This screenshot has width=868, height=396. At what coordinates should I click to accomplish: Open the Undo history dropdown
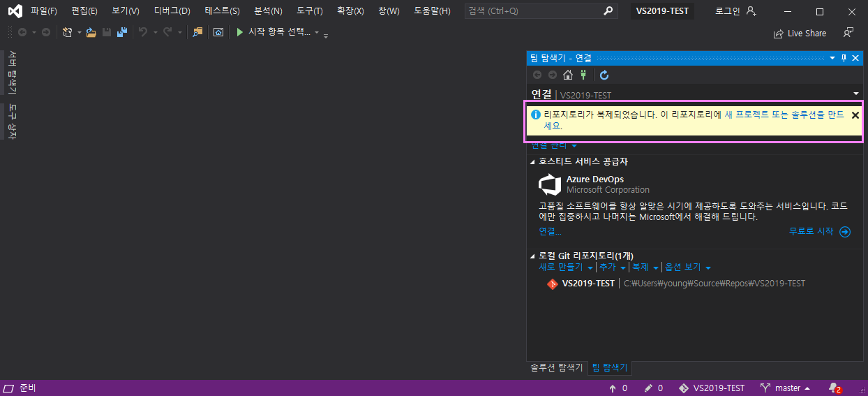[x=155, y=33]
